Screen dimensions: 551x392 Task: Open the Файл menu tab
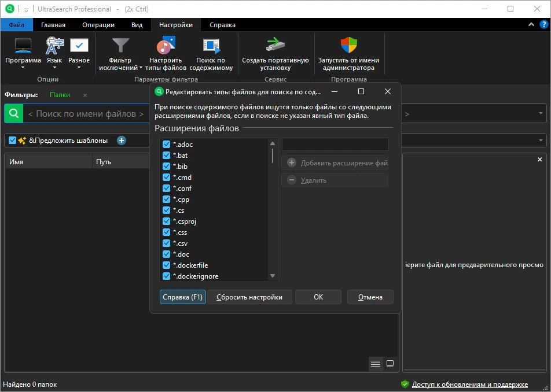pyautogui.click(x=17, y=25)
